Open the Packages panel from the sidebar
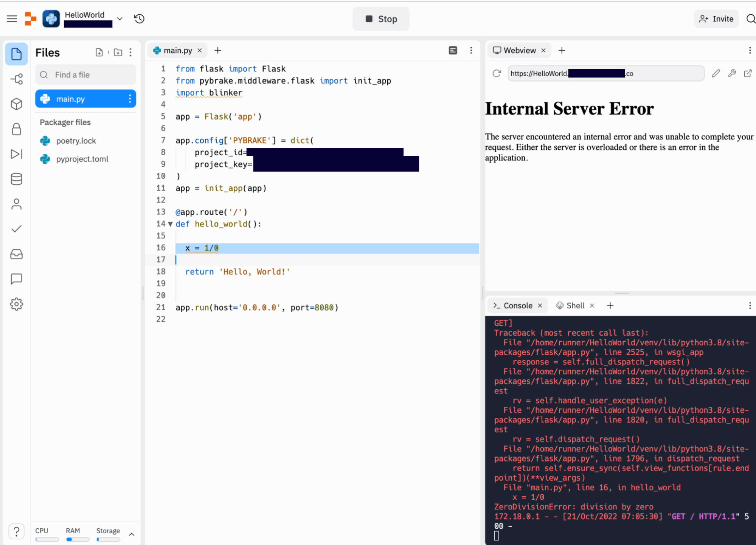 (16, 104)
